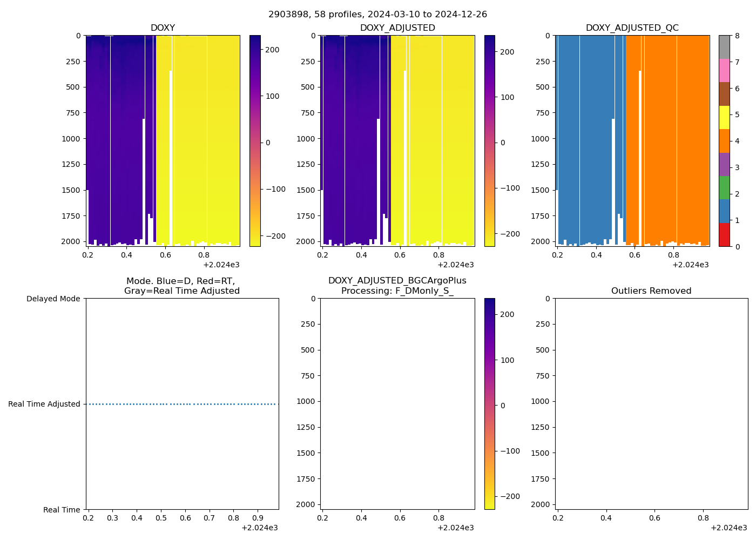Click the bright yellow segment of QC colorbar
Viewport: 756px width, 540px height.
coord(724,117)
